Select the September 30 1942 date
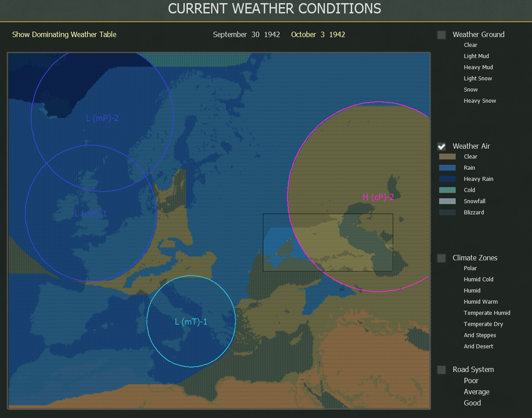 pos(246,34)
